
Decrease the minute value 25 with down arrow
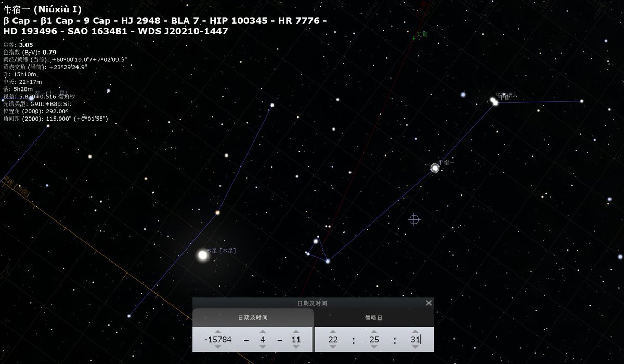(374, 347)
